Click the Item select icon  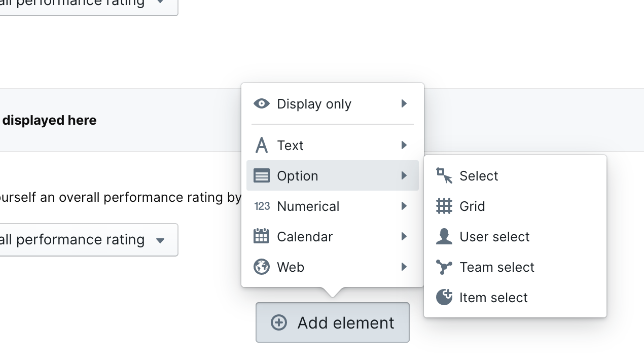click(x=444, y=297)
